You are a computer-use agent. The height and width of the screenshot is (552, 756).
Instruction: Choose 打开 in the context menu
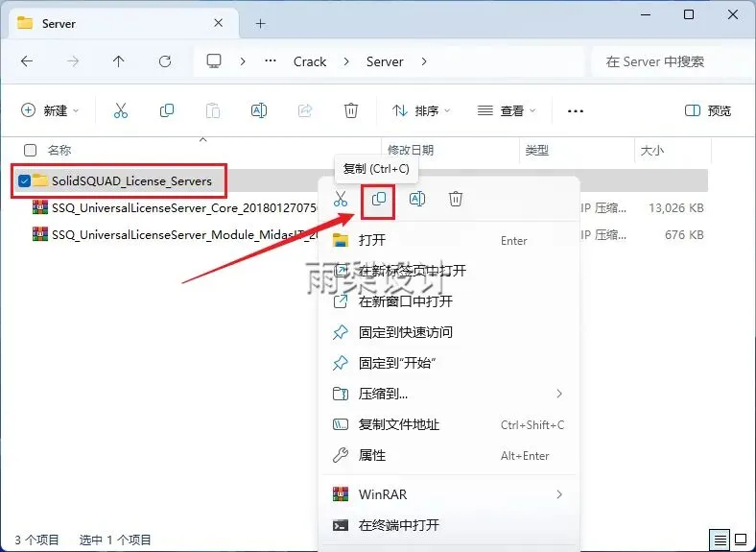[449, 240]
